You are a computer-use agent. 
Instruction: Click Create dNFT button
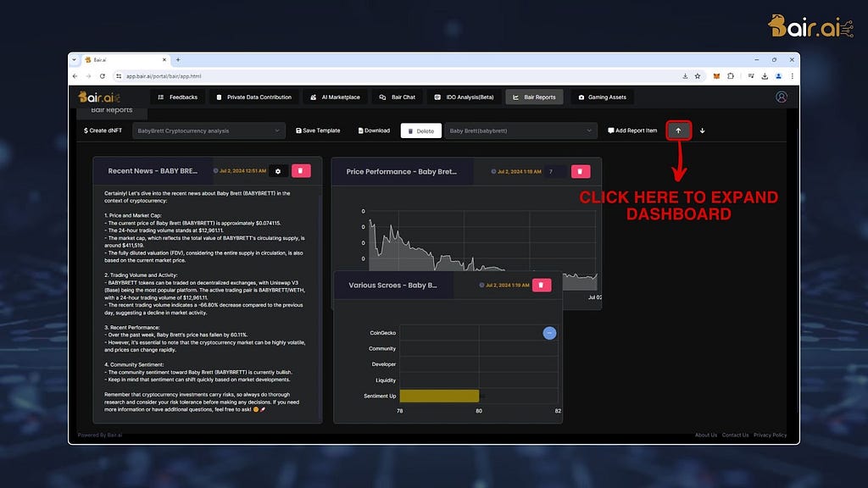[x=103, y=130]
